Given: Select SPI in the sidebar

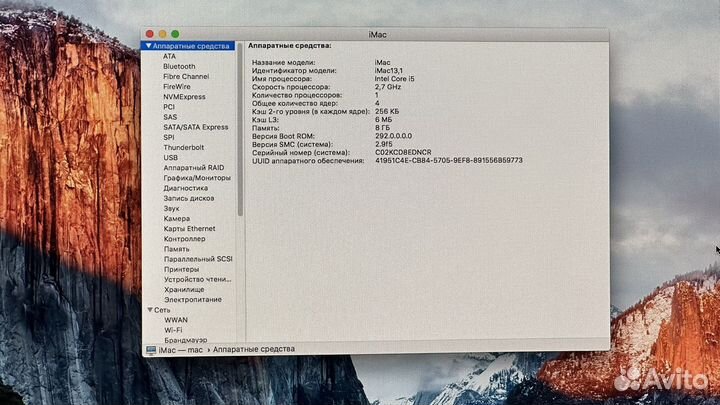Looking at the screenshot, I should pyautogui.click(x=169, y=137).
